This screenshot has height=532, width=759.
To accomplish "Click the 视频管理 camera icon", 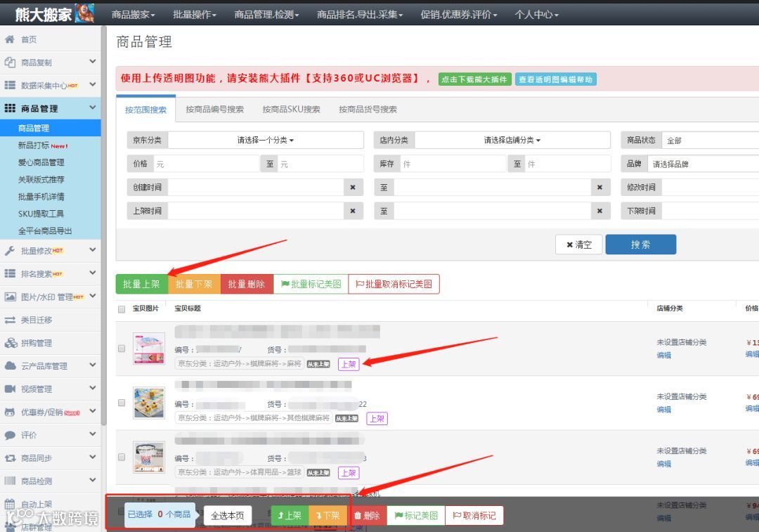I will point(10,389).
